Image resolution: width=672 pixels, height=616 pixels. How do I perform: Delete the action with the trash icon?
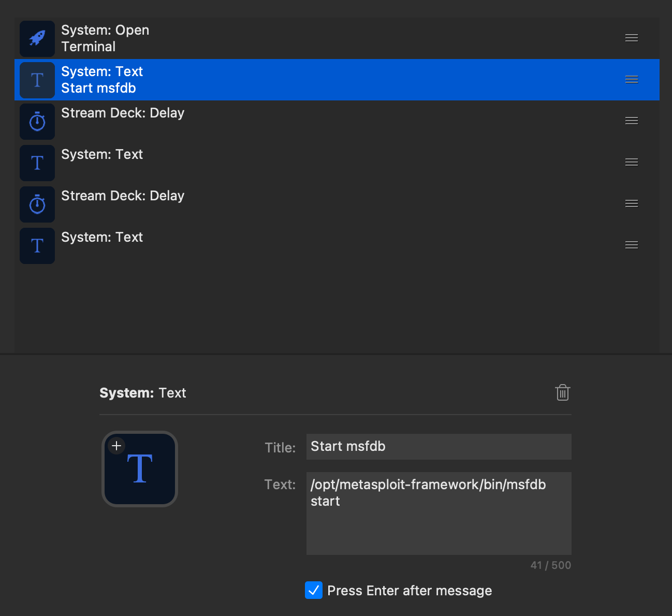(562, 393)
